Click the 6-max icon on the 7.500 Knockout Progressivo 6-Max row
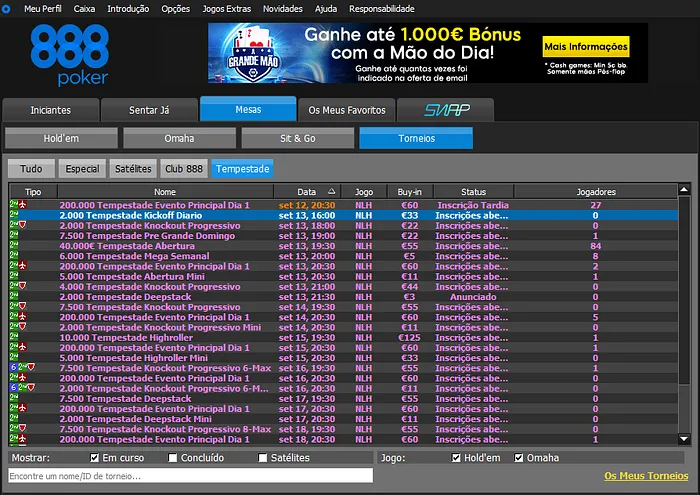 point(13,367)
